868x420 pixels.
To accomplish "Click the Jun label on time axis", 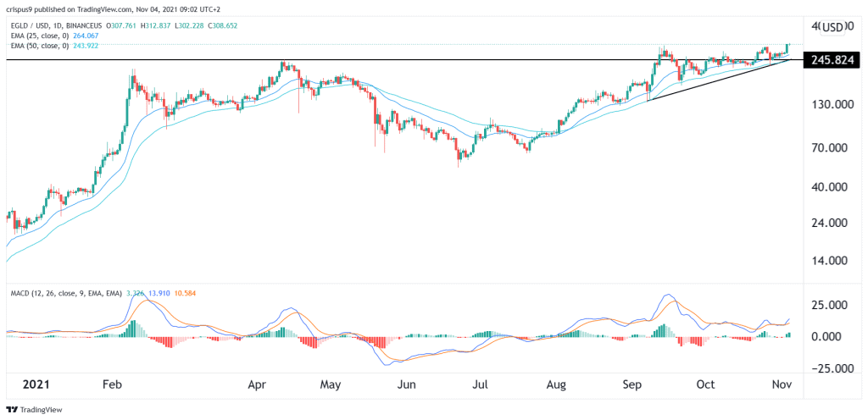I will tap(407, 384).
